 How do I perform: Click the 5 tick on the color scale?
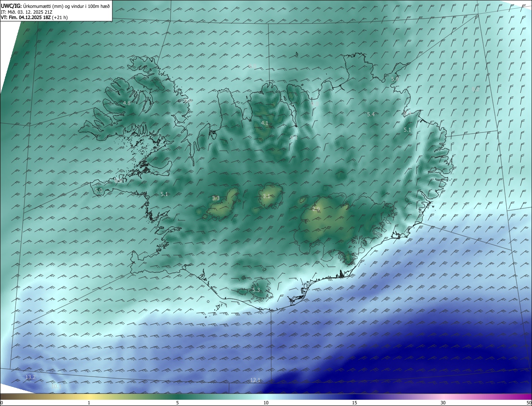point(177,403)
